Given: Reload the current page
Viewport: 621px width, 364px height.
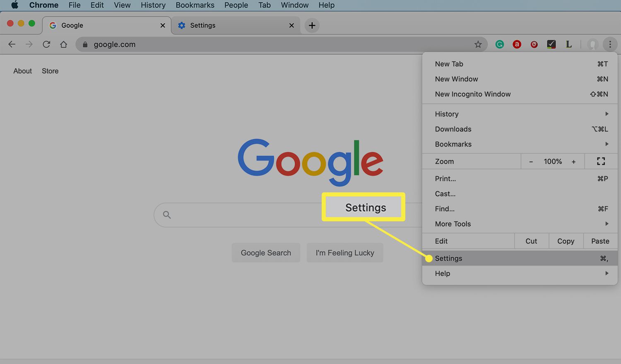Looking at the screenshot, I should pyautogui.click(x=46, y=44).
